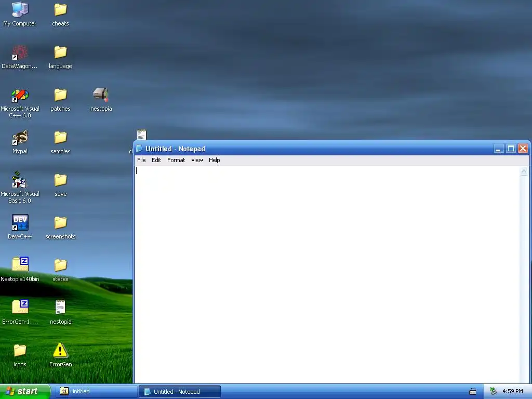
Task: Minimize the Notepad window
Action: tap(499, 149)
